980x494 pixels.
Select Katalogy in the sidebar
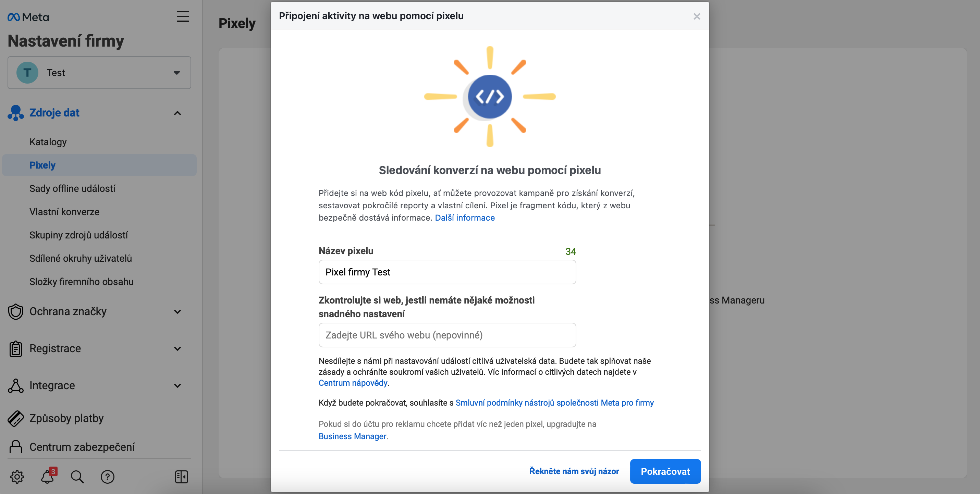point(48,142)
